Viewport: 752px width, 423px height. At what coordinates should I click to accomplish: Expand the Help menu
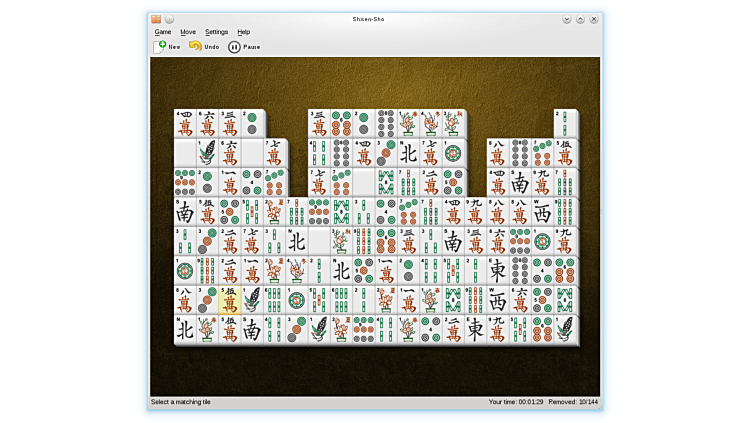pos(244,32)
